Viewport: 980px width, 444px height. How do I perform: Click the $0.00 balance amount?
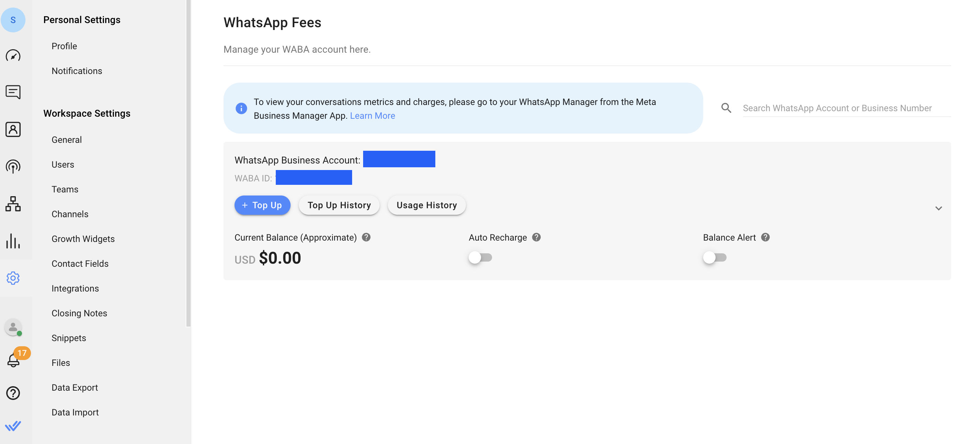click(280, 258)
